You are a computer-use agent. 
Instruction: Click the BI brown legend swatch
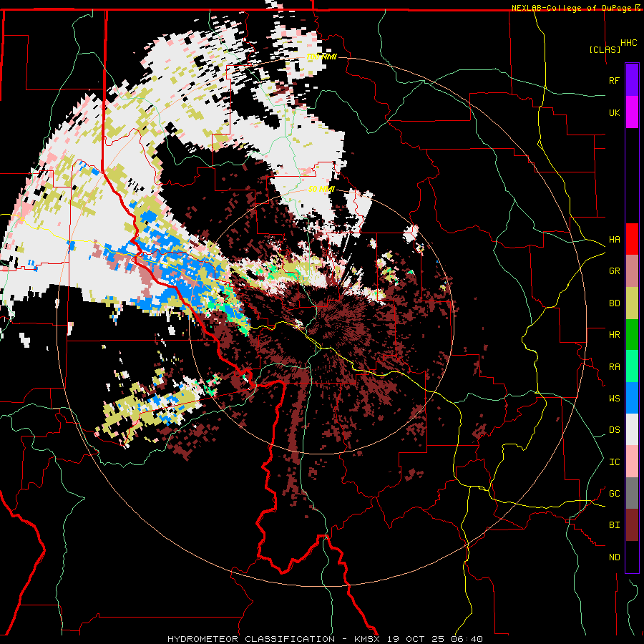click(632, 525)
